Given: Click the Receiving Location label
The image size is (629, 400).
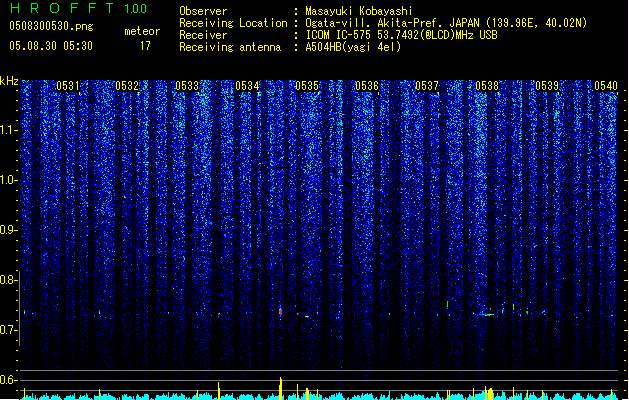Looking at the screenshot, I should click(x=233, y=23).
